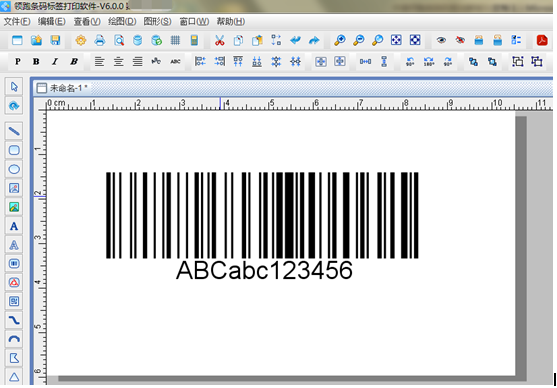Click the scissors cut icon

coord(220,41)
